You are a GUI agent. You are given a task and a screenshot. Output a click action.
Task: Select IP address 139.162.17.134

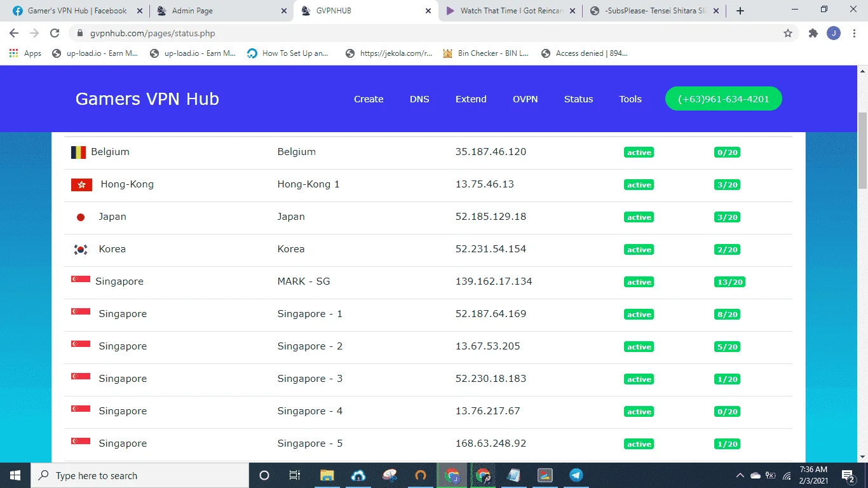[x=494, y=281]
